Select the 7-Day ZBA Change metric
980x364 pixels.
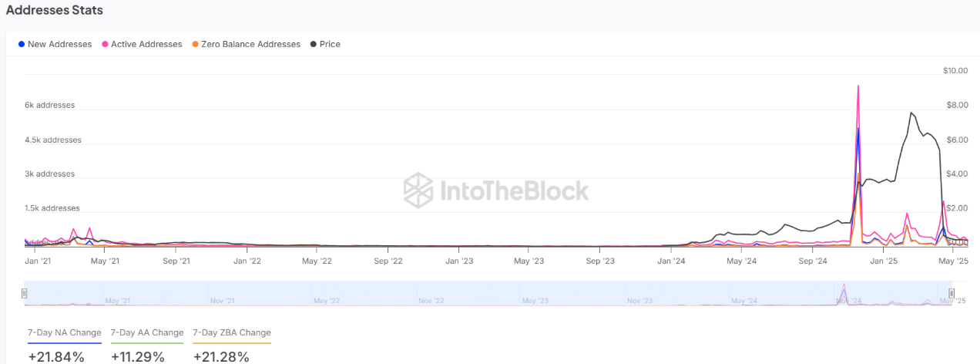(x=232, y=333)
